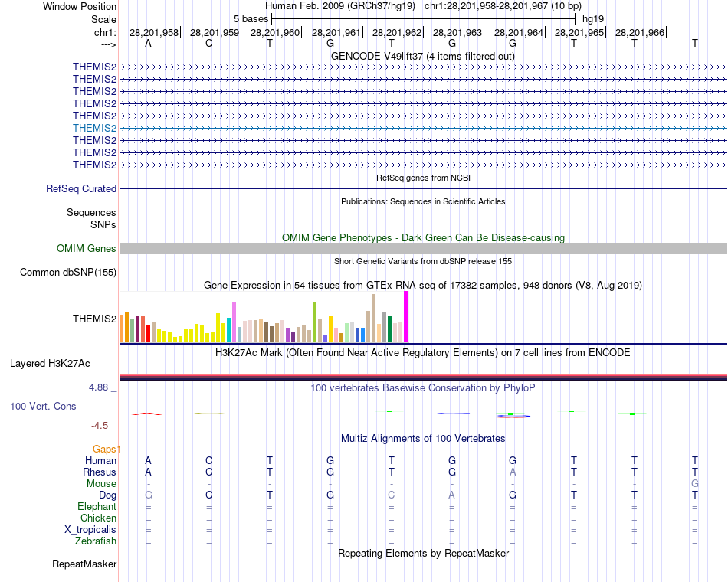Open the GTEx Gene Expression in 54 tissues title
This screenshot has width=728, height=582.
pyautogui.click(x=423, y=286)
